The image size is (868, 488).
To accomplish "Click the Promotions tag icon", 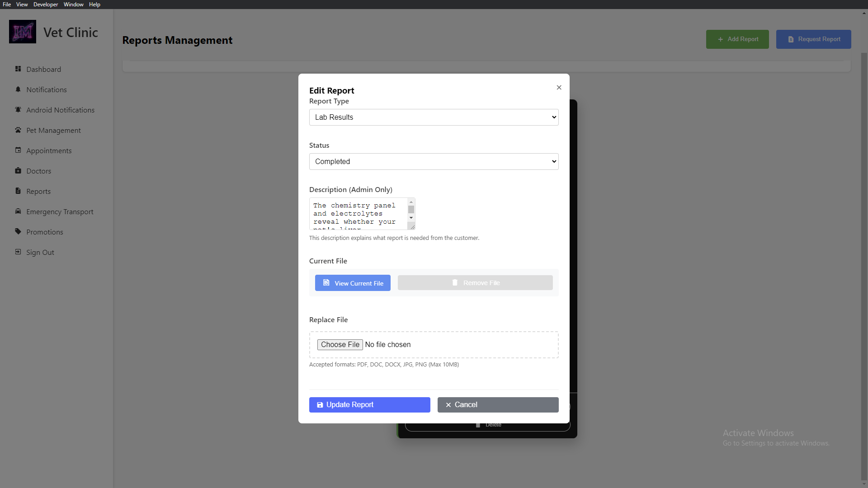I will tap(18, 232).
